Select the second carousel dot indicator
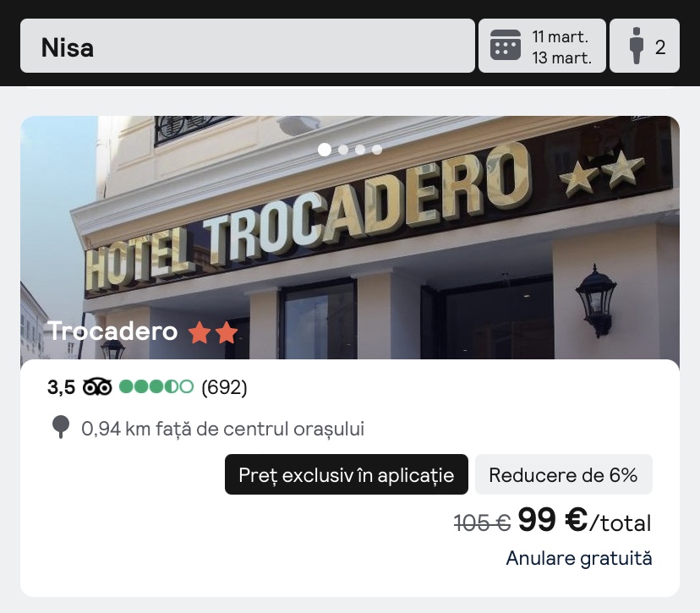Screen dimensions: 700x613 point(343,150)
